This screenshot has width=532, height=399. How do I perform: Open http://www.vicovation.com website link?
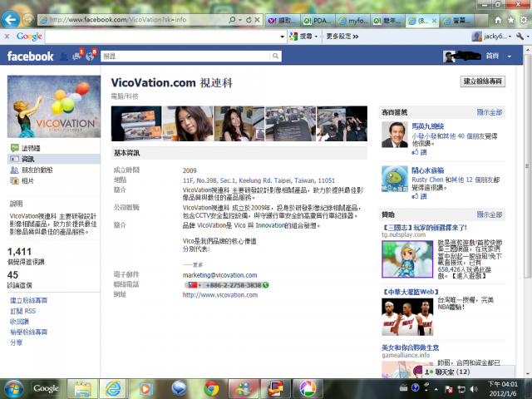220,295
